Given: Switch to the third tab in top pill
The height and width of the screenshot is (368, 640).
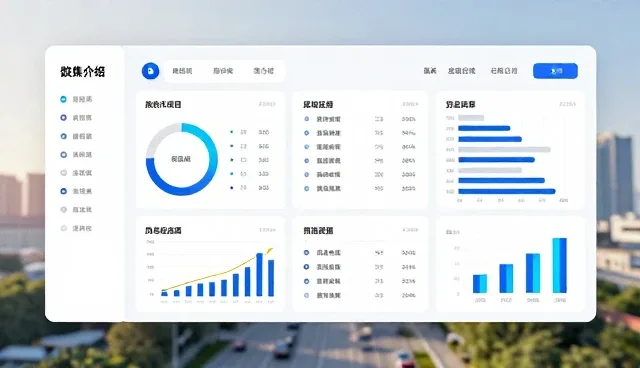Looking at the screenshot, I should pyautogui.click(x=263, y=71).
